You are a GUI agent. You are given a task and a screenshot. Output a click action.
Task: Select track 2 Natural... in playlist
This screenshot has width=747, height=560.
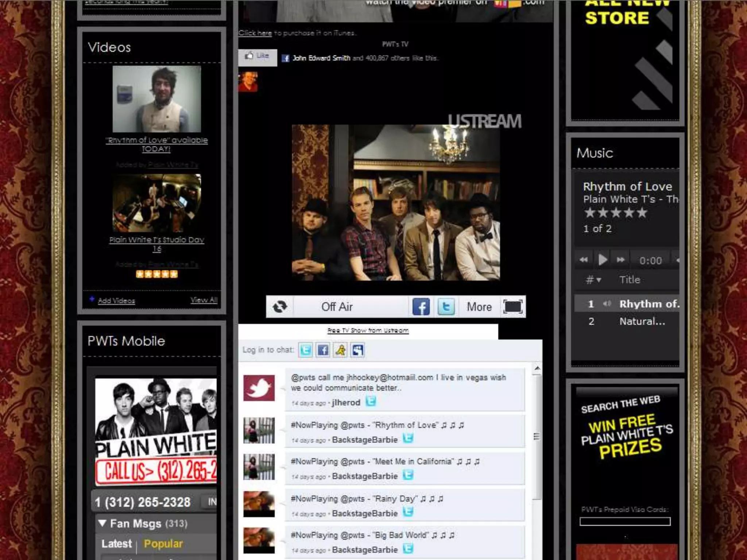627,321
